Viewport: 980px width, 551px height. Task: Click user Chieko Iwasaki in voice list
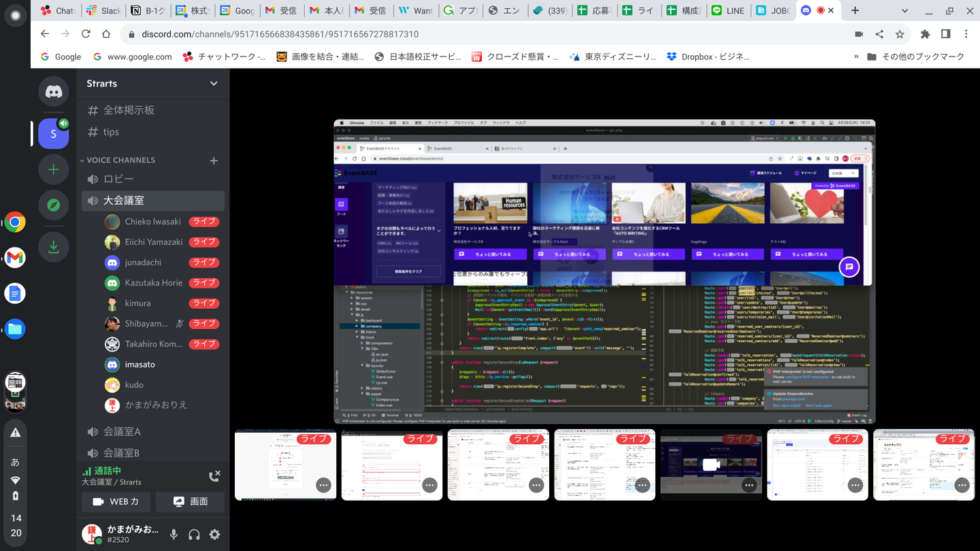(x=152, y=222)
